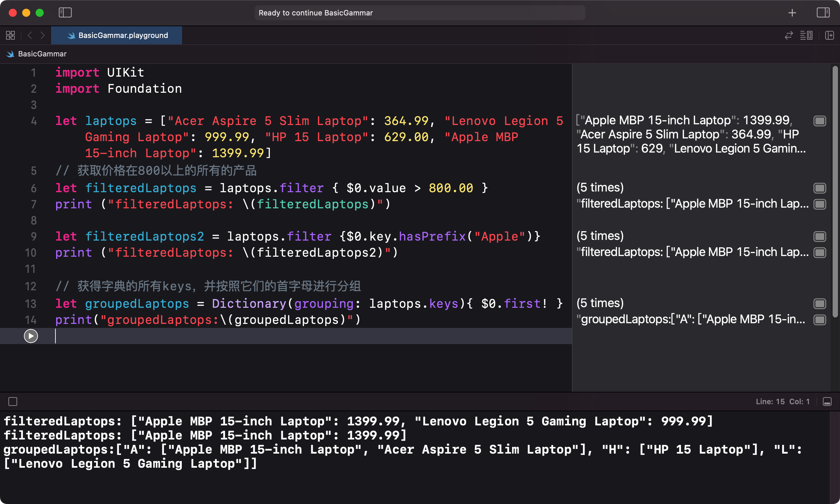Viewport: 840px width, 504px height.
Task: Toggle the debug area bottom-left square button
Action: pyautogui.click(x=13, y=402)
